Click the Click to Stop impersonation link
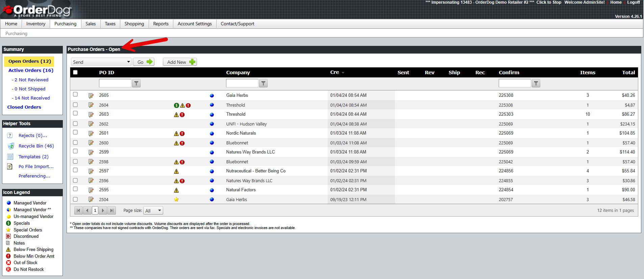Screen dimensions: 644x279 point(549,2)
